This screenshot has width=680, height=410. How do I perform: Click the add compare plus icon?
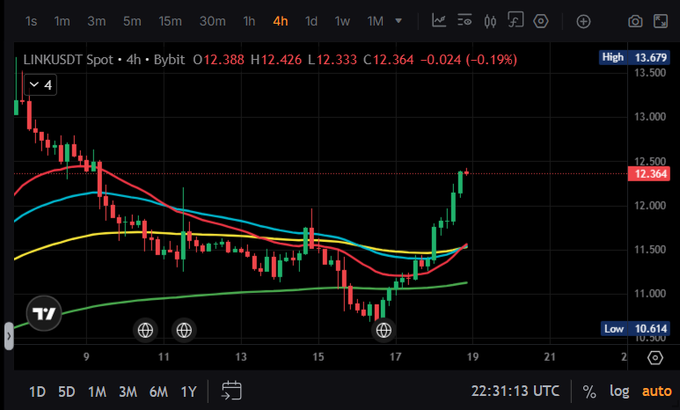(x=583, y=21)
